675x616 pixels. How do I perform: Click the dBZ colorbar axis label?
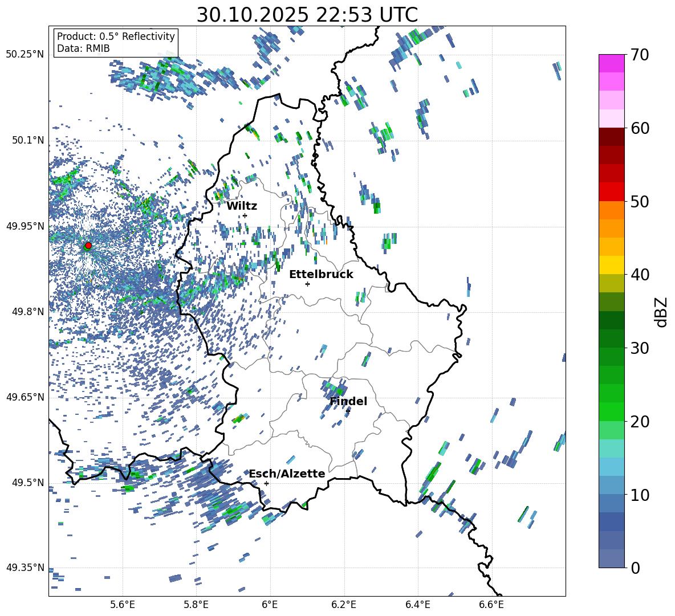point(661,312)
